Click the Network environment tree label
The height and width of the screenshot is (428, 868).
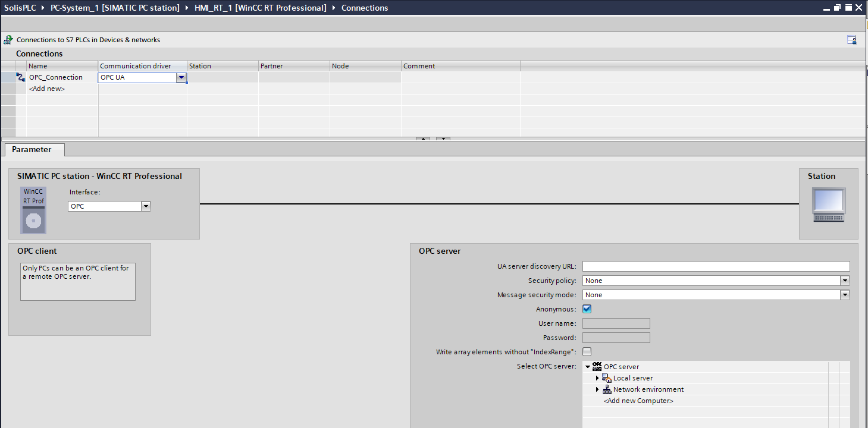click(648, 389)
